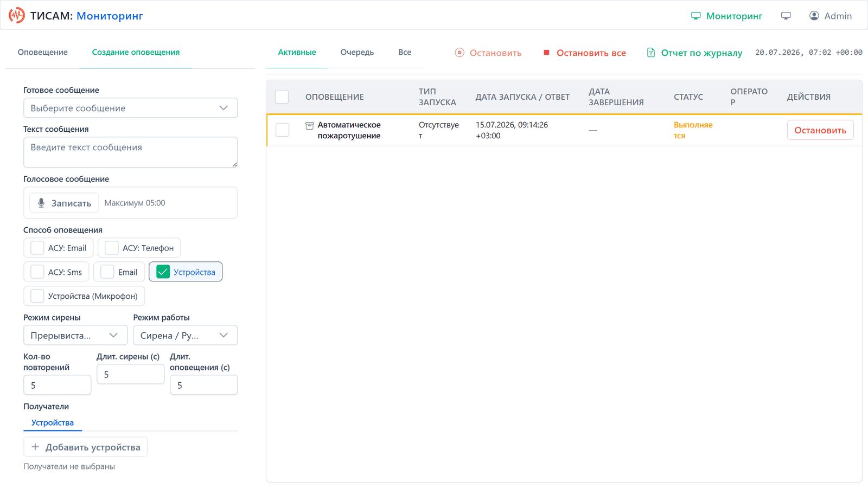
Task: Focus the Текст сообщения text area
Action: pos(130,152)
